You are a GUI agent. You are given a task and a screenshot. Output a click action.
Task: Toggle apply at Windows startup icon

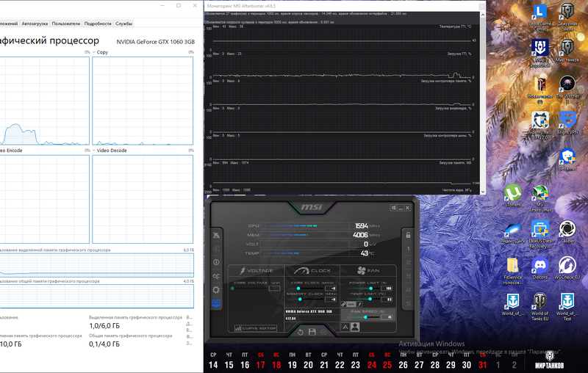tap(393, 208)
